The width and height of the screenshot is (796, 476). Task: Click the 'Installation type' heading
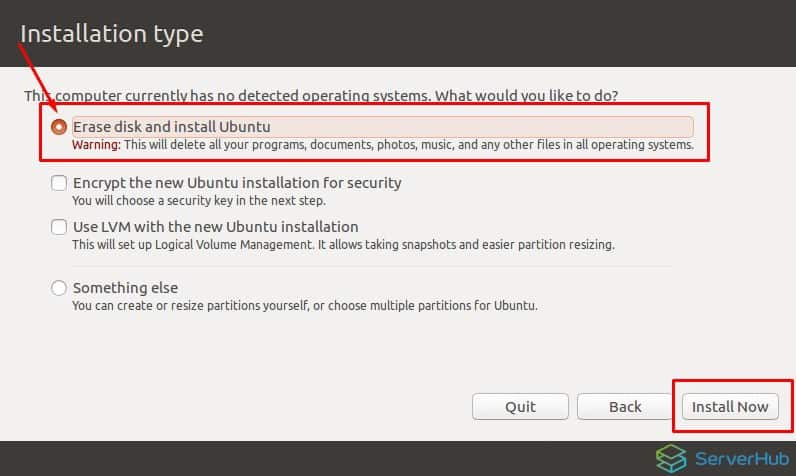[112, 34]
